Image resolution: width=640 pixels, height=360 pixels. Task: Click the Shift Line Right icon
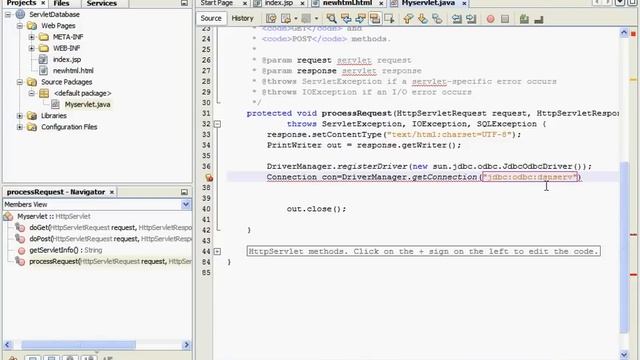pos(471,19)
